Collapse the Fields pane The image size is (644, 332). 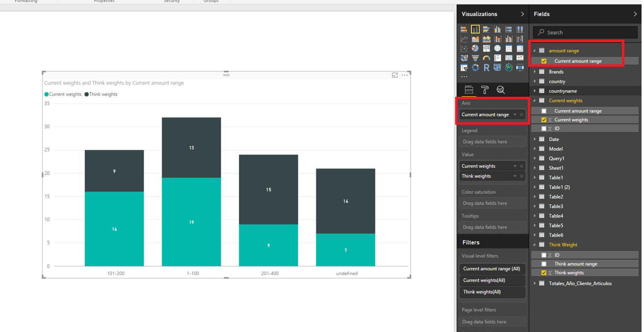[x=635, y=14]
